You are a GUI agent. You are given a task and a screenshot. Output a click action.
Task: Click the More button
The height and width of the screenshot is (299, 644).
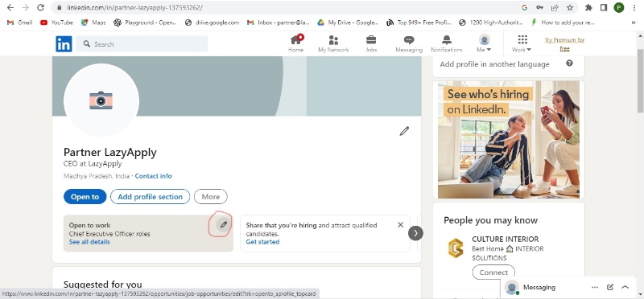tap(211, 196)
